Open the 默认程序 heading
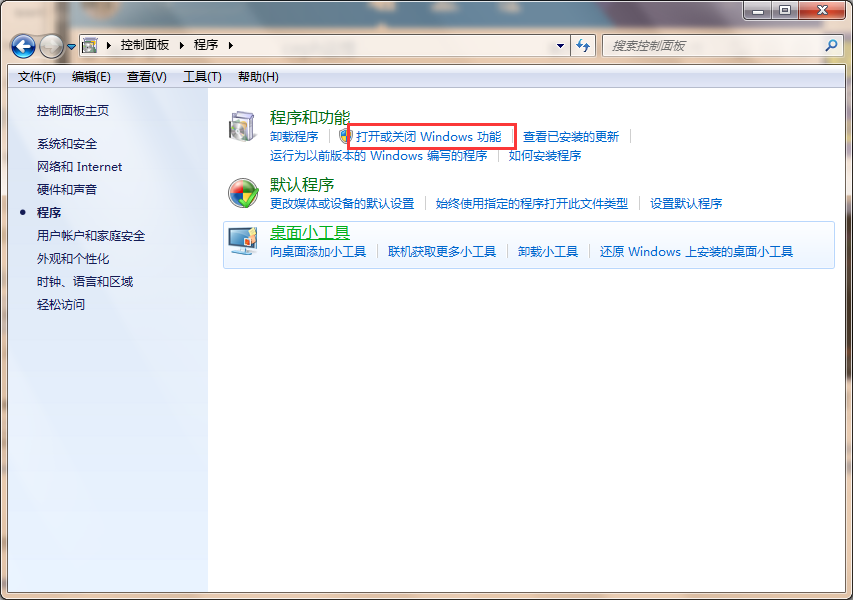The height and width of the screenshot is (600, 853). (x=302, y=185)
